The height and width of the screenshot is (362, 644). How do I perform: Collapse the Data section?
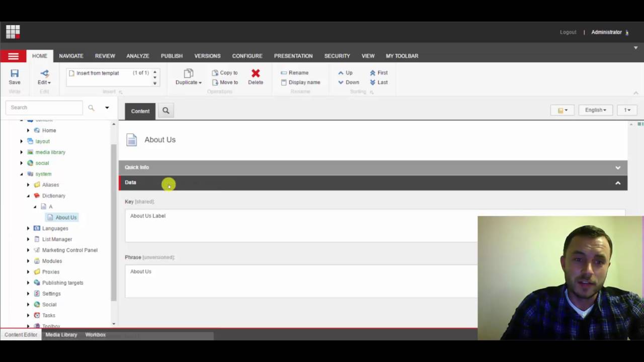point(373,183)
